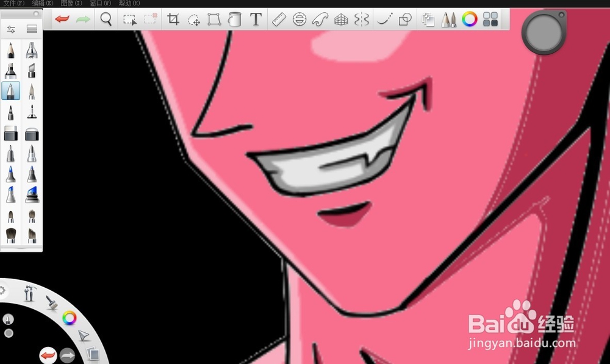Open the Brush Library icon

pyautogui.click(x=32, y=29)
